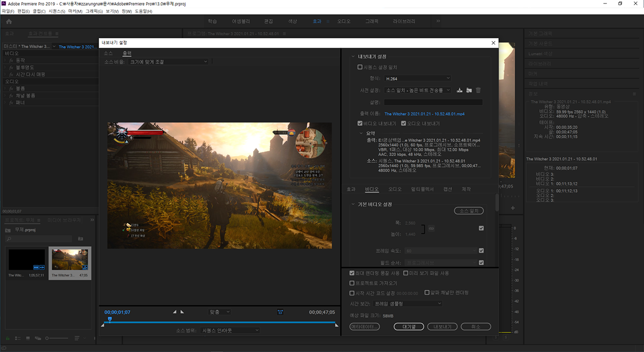Viewport: 644px width, 352px height.
Task: Click 취소 to cancel export
Action: (x=475, y=327)
